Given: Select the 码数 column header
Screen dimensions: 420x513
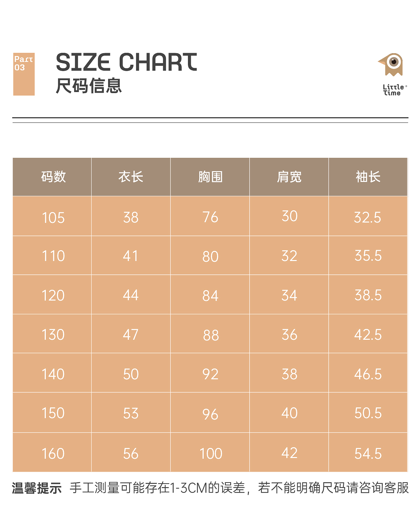Looking at the screenshot, I should pos(53,177).
